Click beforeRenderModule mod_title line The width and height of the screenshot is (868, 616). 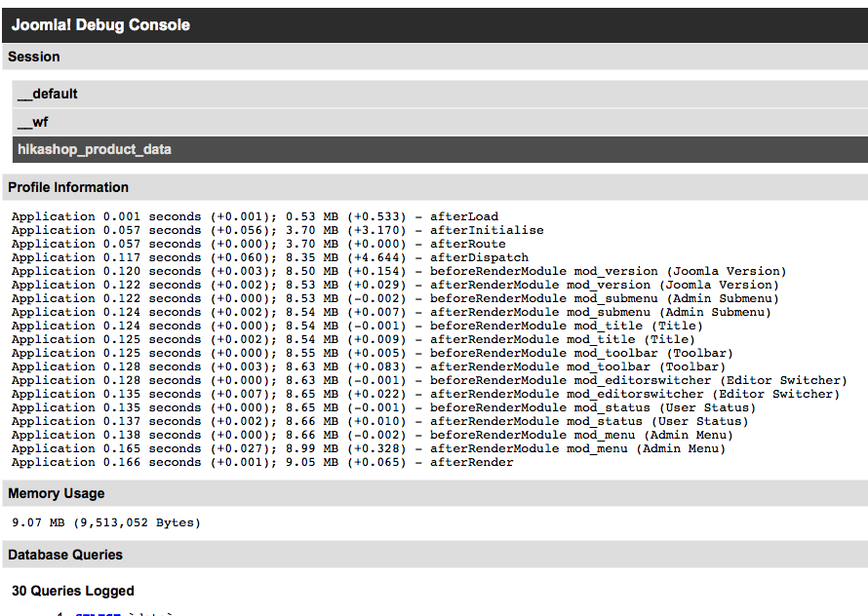tap(357, 326)
